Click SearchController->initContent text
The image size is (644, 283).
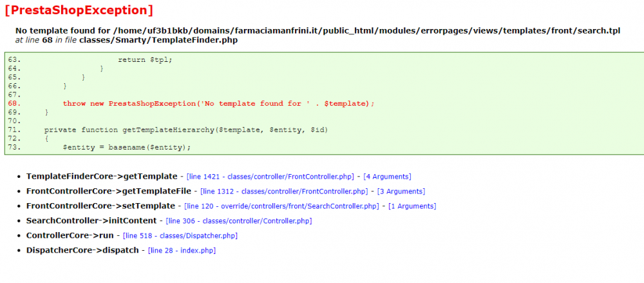coord(91,221)
